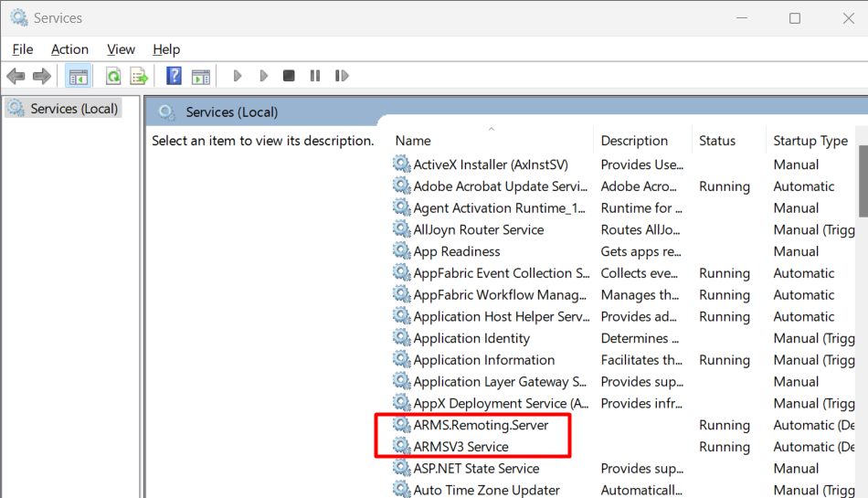
Task: Click gear icon of Adobe Acrobat Update row
Action: (401, 185)
